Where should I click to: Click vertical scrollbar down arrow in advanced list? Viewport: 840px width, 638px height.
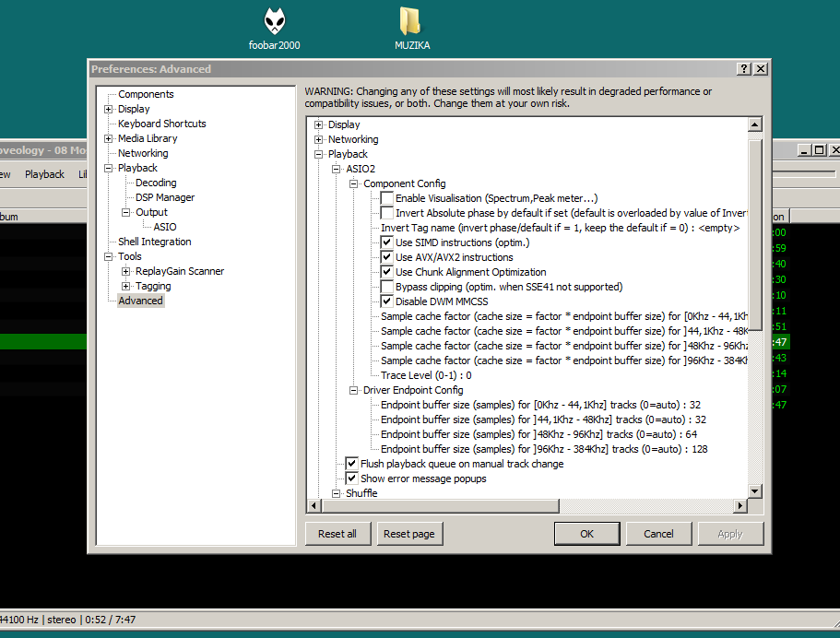[x=755, y=491]
